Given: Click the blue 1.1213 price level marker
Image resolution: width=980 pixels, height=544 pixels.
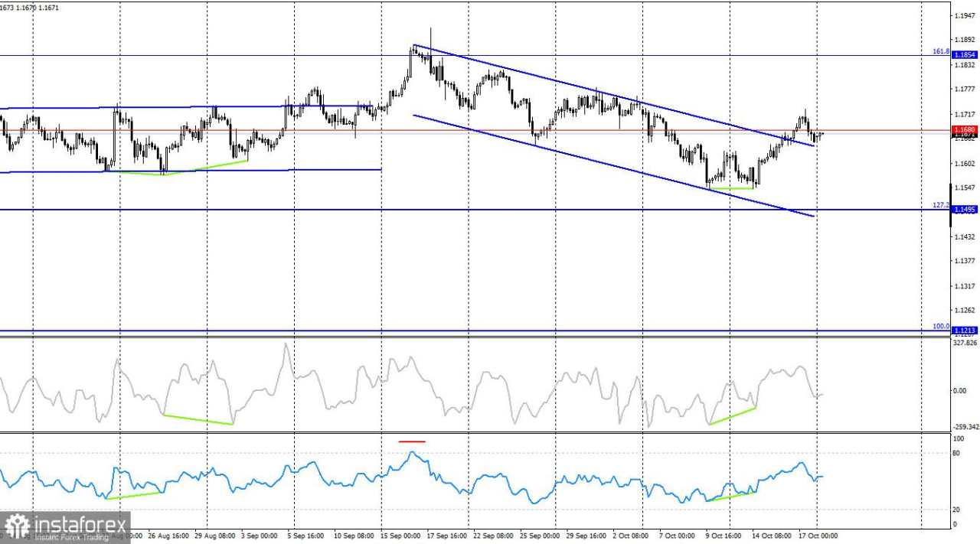Looking at the screenshot, I should (x=963, y=329).
